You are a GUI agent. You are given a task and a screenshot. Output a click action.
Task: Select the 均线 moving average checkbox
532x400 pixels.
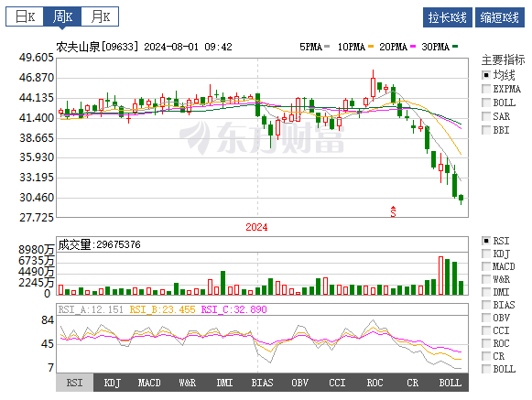click(x=486, y=75)
